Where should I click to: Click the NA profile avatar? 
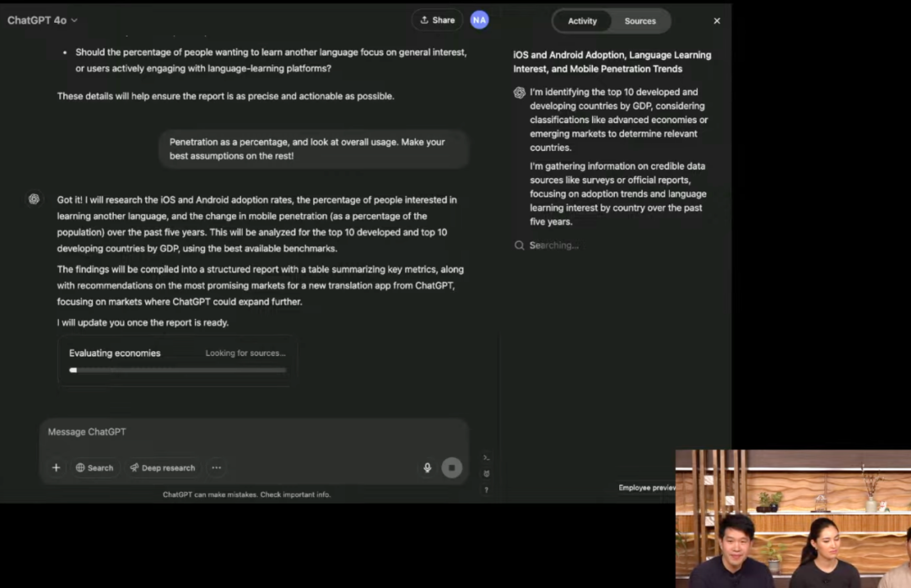point(479,20)
